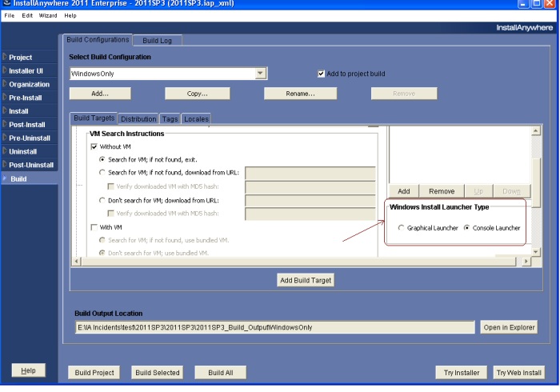Click the Add Build Target button

pos(306,280)
